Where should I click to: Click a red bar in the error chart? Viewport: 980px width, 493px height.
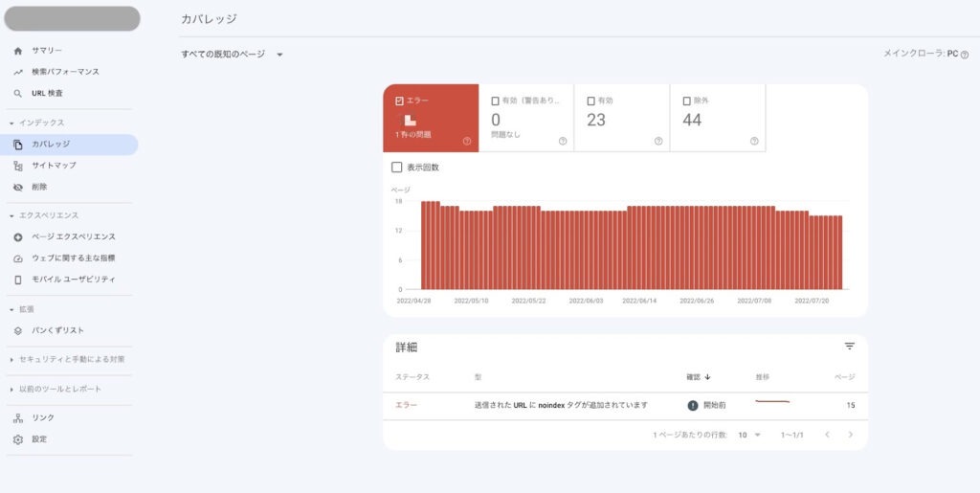tap(574, 249)
